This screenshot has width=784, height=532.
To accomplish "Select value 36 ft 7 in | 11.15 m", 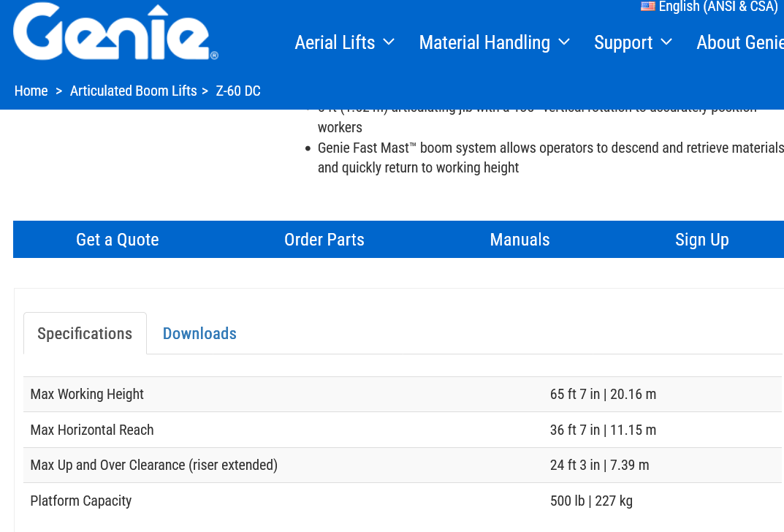I will pyautogui.click(x=603, y=430).
